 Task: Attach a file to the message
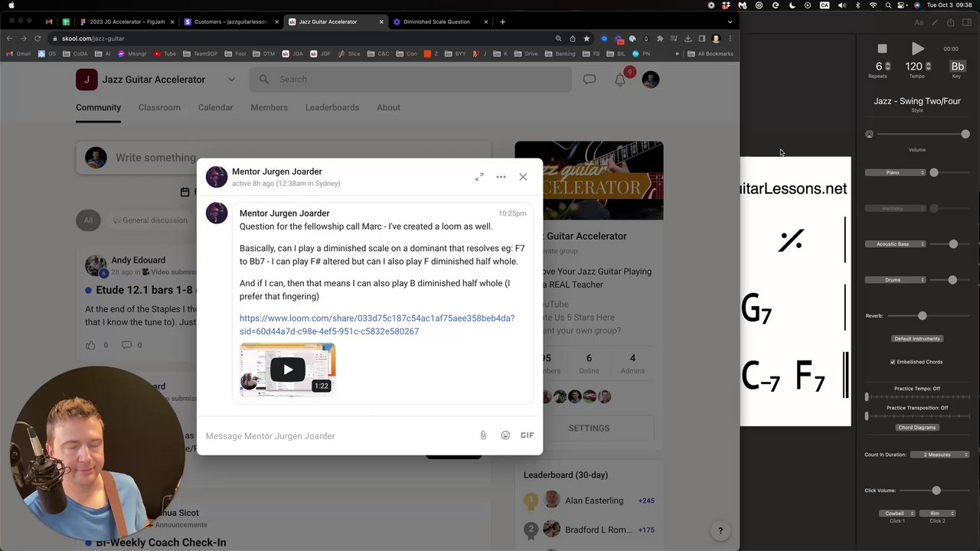pyautogui.click(x=483, y=435)
